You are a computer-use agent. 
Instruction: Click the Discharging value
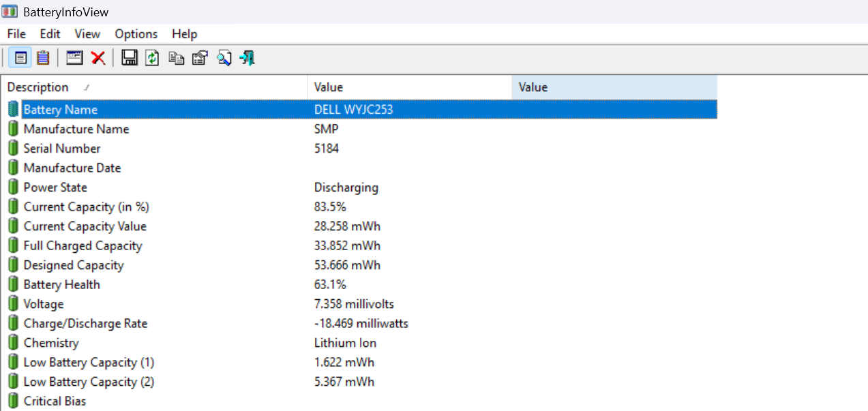pos(346,187)
